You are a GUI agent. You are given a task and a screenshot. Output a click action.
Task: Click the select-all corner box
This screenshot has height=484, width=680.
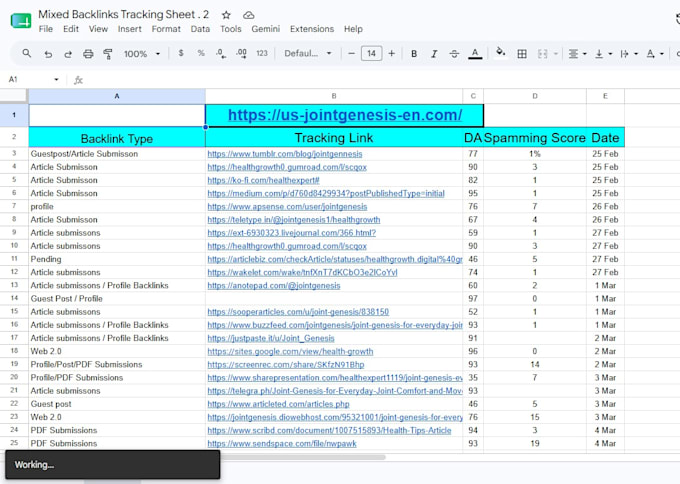(x=14, y=96)
